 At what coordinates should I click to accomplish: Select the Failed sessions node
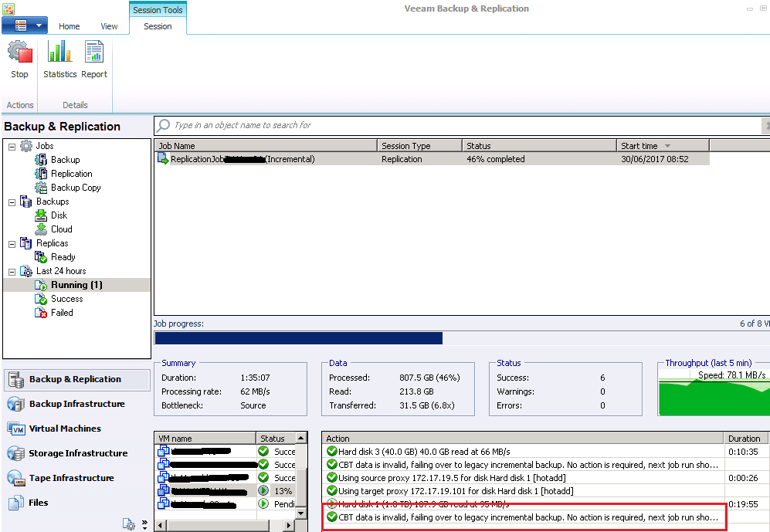click(62, 313)
